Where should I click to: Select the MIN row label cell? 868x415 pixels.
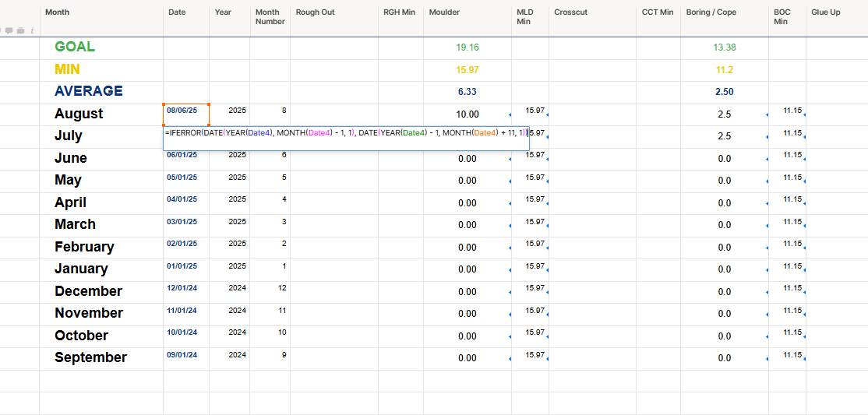[101, 70]
